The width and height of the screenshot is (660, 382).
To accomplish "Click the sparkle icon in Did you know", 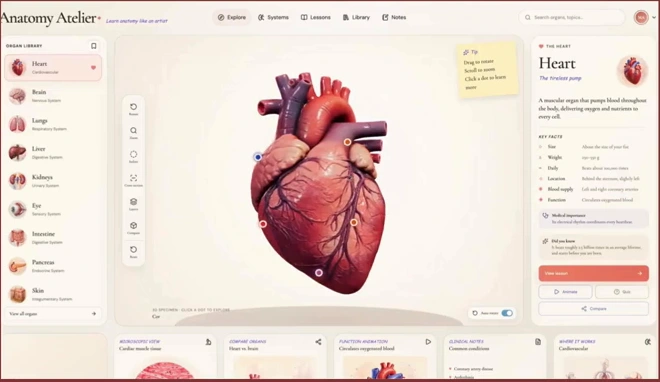I will pyautogui.click(x=546, y=241).
